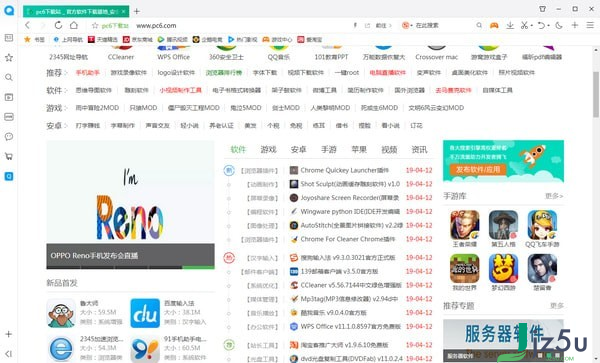Click the browser refresh icon
This screenshot has height=363, width=600.
tap(58, 25)
